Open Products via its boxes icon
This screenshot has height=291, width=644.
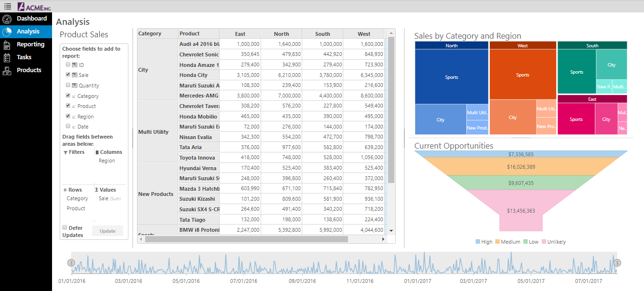pos(7,71)
